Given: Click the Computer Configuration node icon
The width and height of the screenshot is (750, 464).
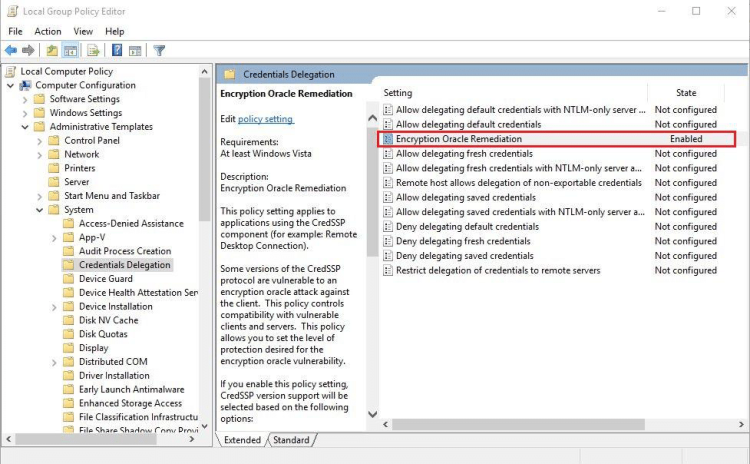Looking at the screenshot, I should [25, 85].
